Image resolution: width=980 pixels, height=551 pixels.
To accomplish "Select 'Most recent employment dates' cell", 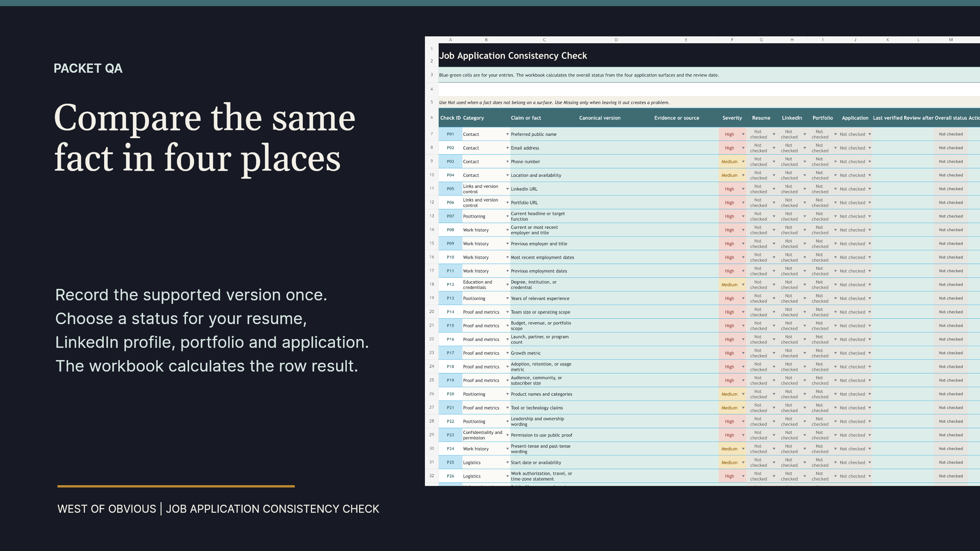I will coord(544,258).
